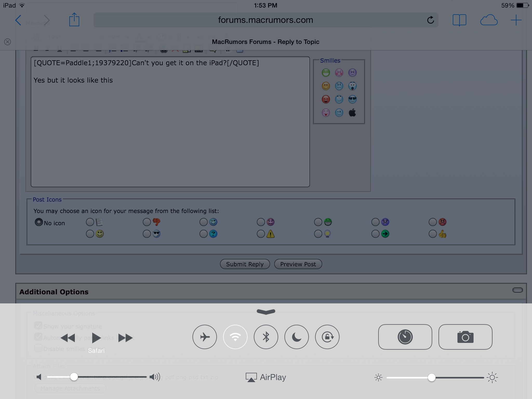The width and height of the screenshot is (532, 399).
Task: Dismiss Control Center with down chevron
Action: tap(266, 311)
